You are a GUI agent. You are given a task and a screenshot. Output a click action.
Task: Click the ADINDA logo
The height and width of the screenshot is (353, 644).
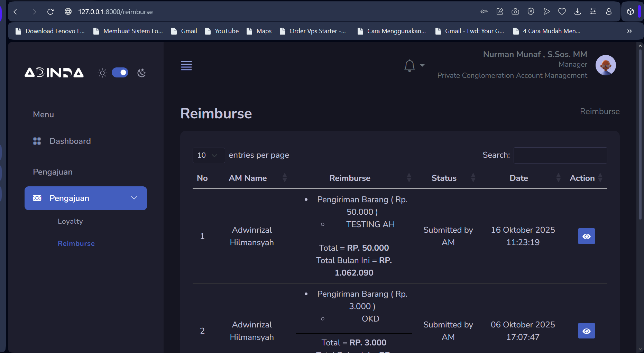pyautogui.click(x=54, y=73)
